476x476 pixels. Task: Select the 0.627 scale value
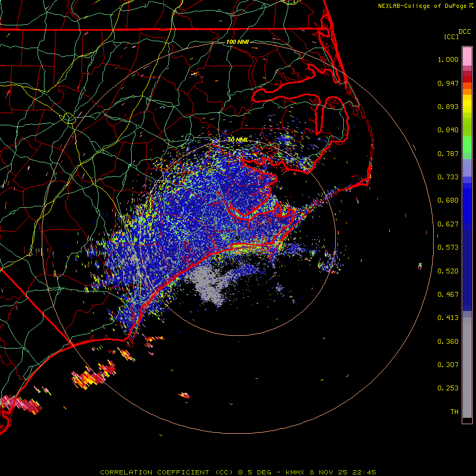[x=448, y=224]
